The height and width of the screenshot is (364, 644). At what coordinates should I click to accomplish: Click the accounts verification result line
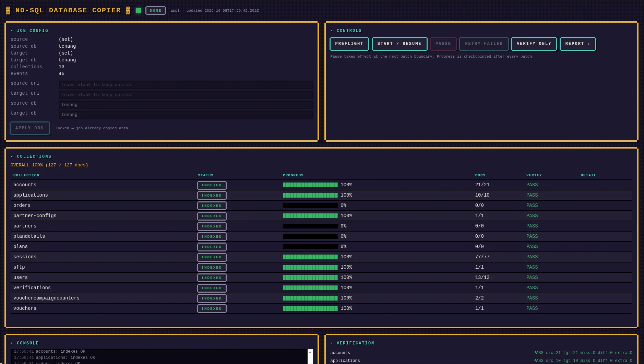pyautogui.click(x=481, y=353)
